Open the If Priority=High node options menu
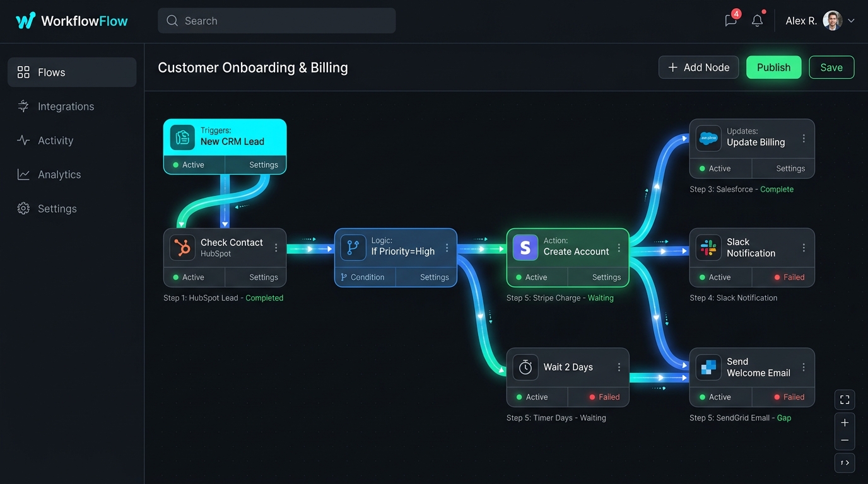Screen dimensions: 868x484 [447, 248]
